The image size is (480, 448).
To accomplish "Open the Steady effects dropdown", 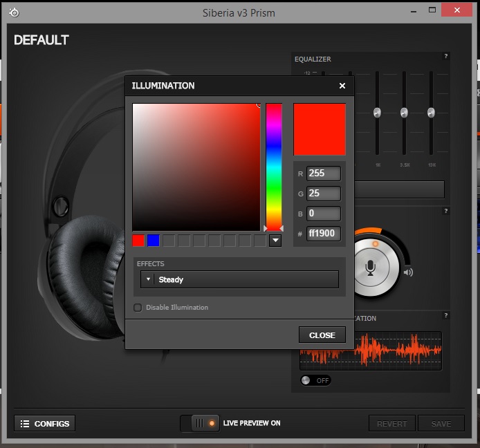I will coord(239,279).
